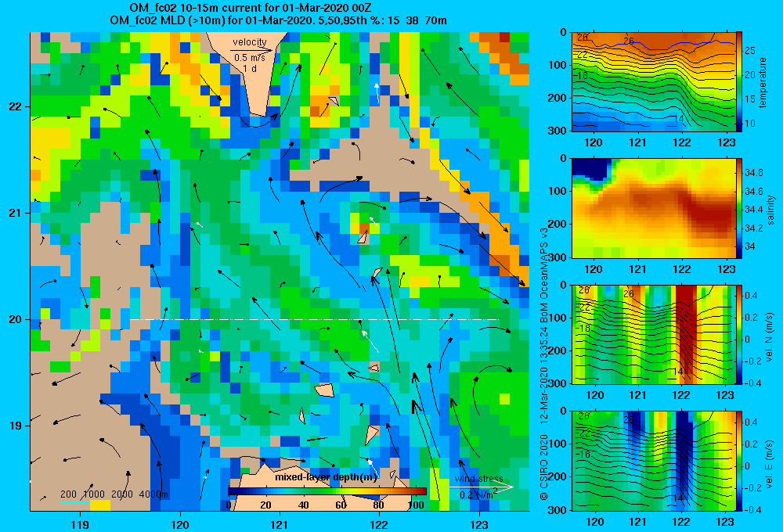783x532 pixels.
Task: Click the '2000' bathymetry contour legend value
Action: pos(122,494)
